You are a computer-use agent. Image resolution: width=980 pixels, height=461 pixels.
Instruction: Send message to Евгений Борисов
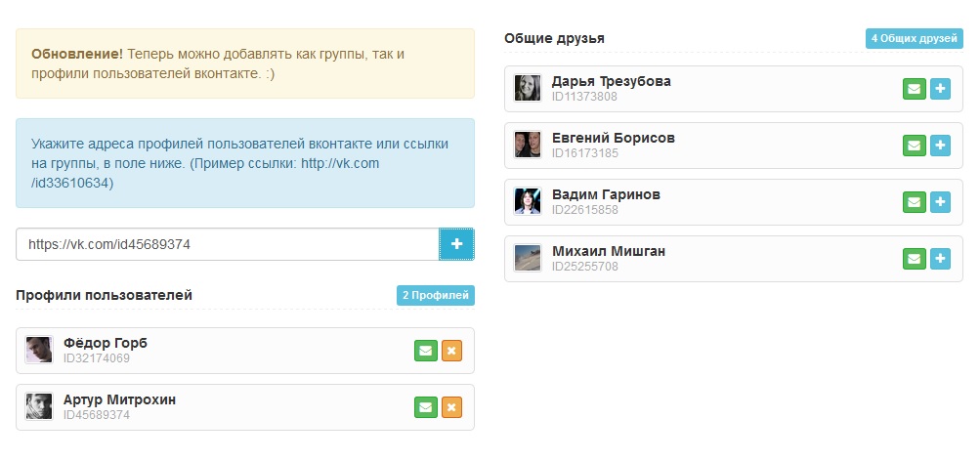915,146
